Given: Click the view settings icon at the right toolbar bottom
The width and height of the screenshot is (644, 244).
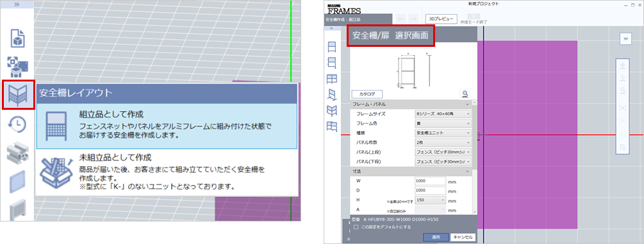Looking at the screenshot, I should click(x=623, y=147).
